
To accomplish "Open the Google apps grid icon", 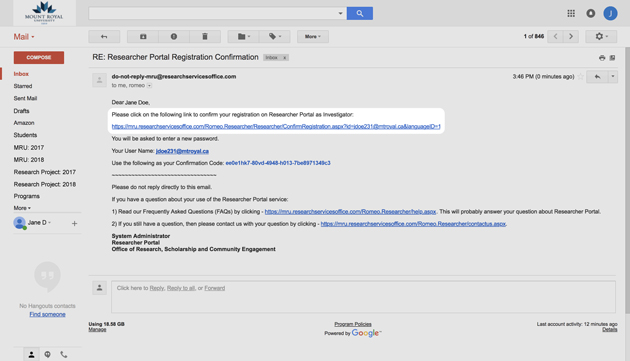I will (x=571, y=13).
